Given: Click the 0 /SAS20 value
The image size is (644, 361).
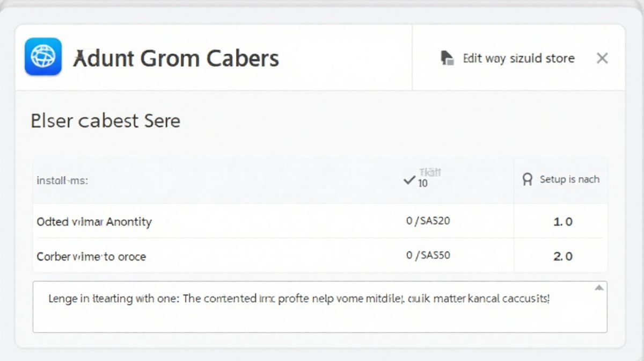Looking at the screenshot, I should click(428, 220).
